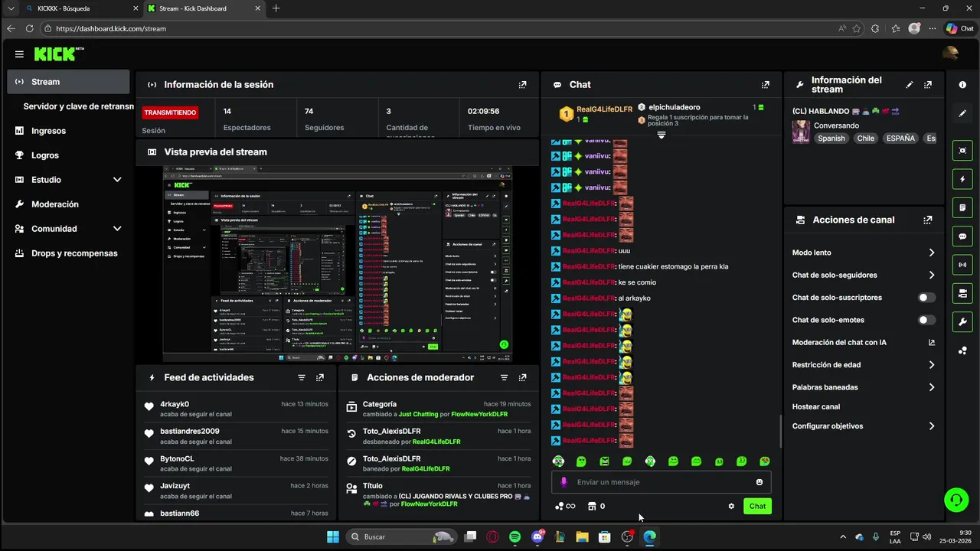Toggle the channel actions widget in right sidebar
Viewport: 980px width, 551px height.
(x=962, y=293)
